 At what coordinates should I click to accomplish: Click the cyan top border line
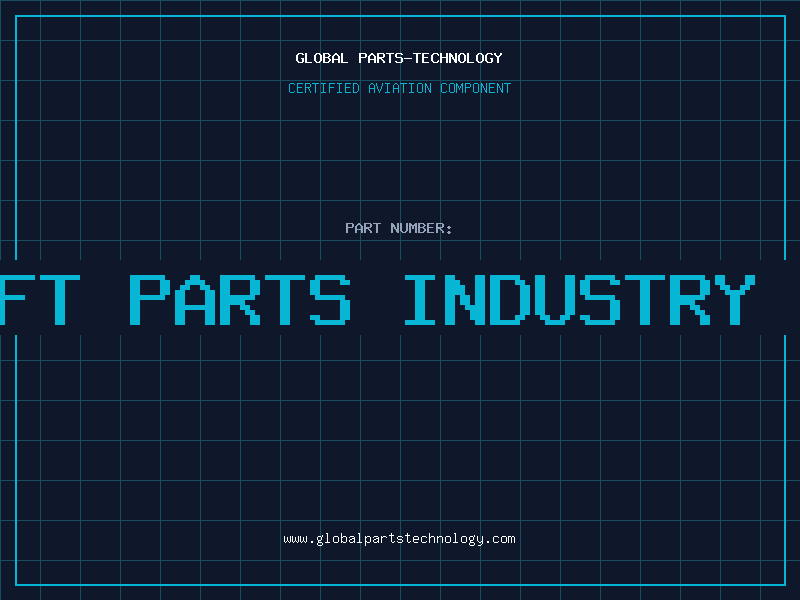(400, 16)
